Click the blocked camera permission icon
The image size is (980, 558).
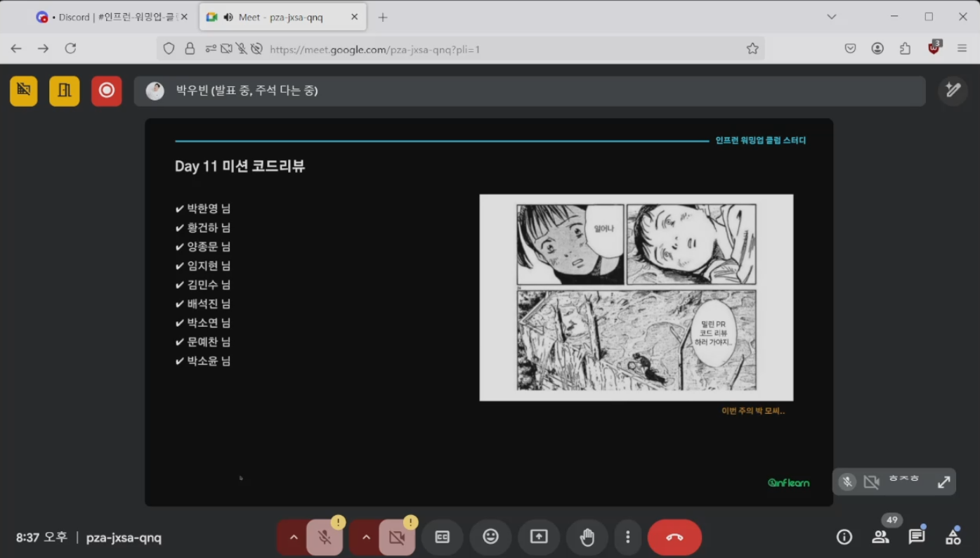226,48
